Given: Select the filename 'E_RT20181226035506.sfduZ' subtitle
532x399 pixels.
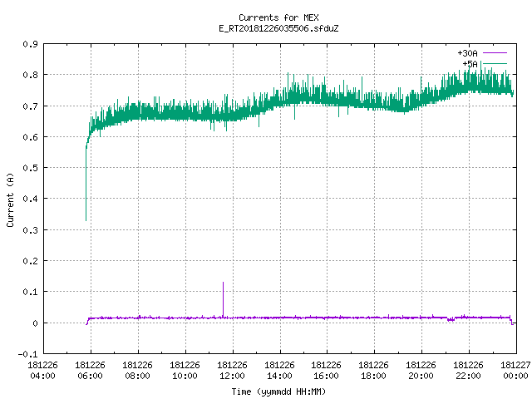Looking at the screenshot, I should point(278,28).
